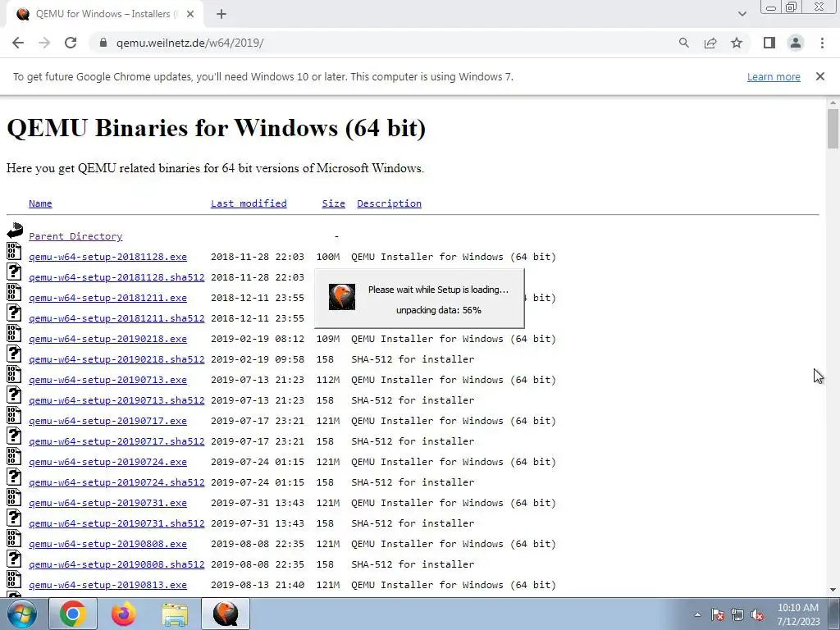Open a new tab with the plus button
The height and width of the screenshot is (630, 840).
click(x=221, y=14)
